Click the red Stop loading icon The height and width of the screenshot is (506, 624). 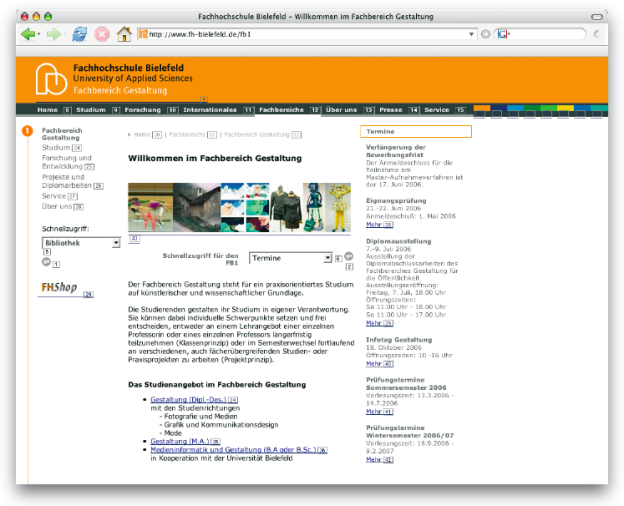click(x=102, y=34)
